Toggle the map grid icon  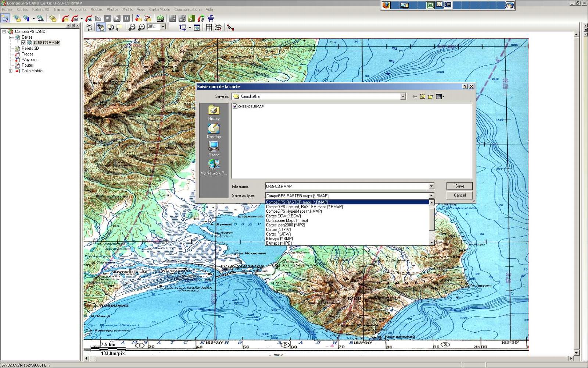click(x=209, y=27)
